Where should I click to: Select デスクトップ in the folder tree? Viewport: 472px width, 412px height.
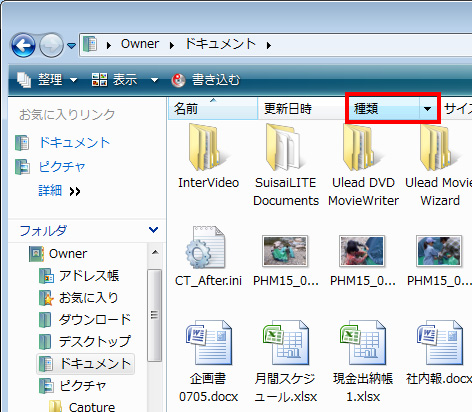pos(95,342)
